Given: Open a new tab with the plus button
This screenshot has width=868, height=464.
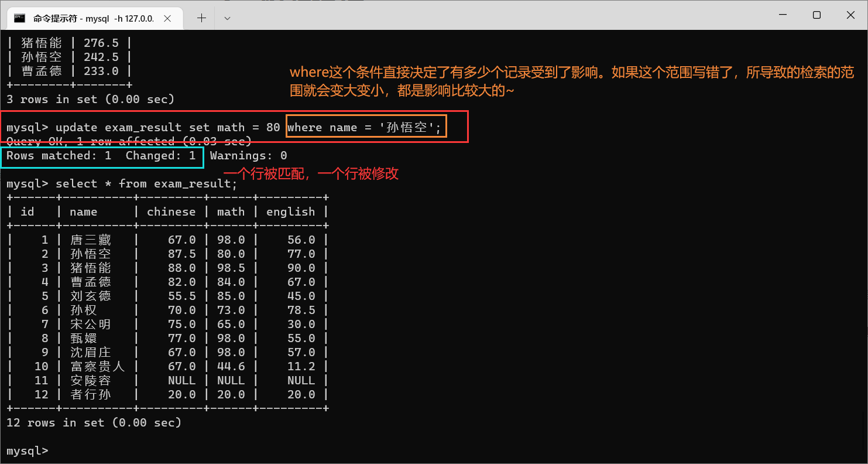Looking at the screenshot, I should (201, 18).
